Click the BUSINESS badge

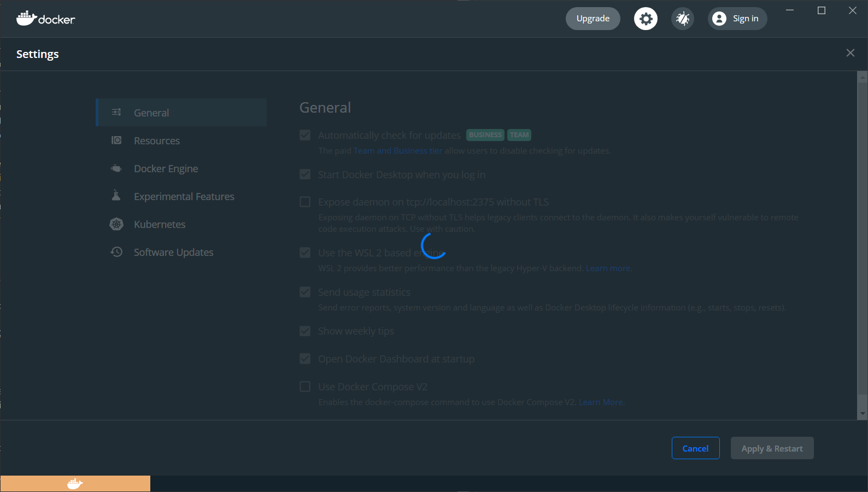(x=485, y=135)
